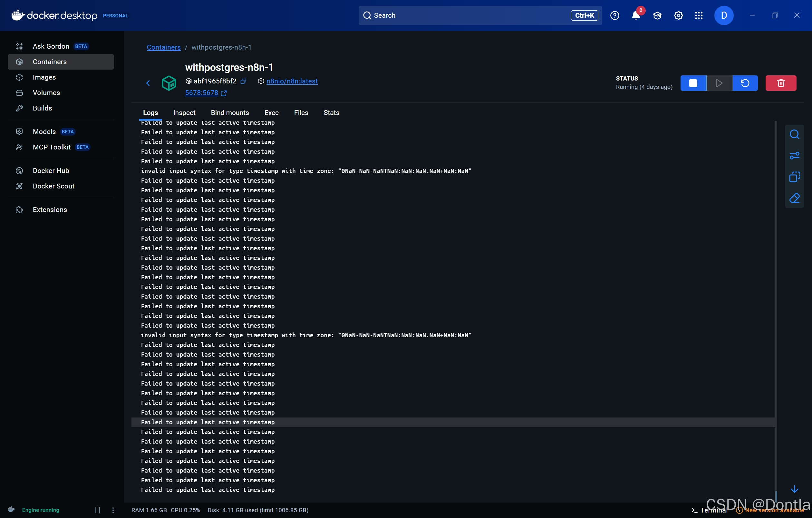The width and height of the screenshot is (812, 518).
Task: Delete the container with the trash button
Action: (x=781, y=83)
